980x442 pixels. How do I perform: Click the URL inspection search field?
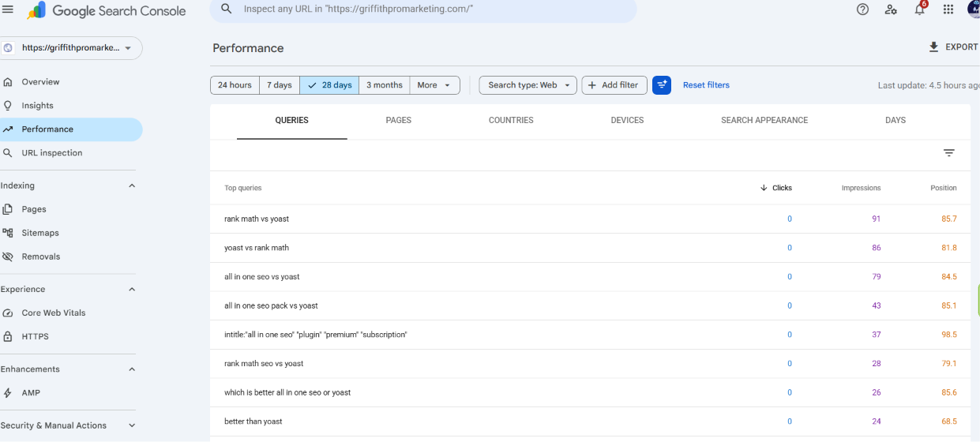pyautogui.click(x=422, y=9)
